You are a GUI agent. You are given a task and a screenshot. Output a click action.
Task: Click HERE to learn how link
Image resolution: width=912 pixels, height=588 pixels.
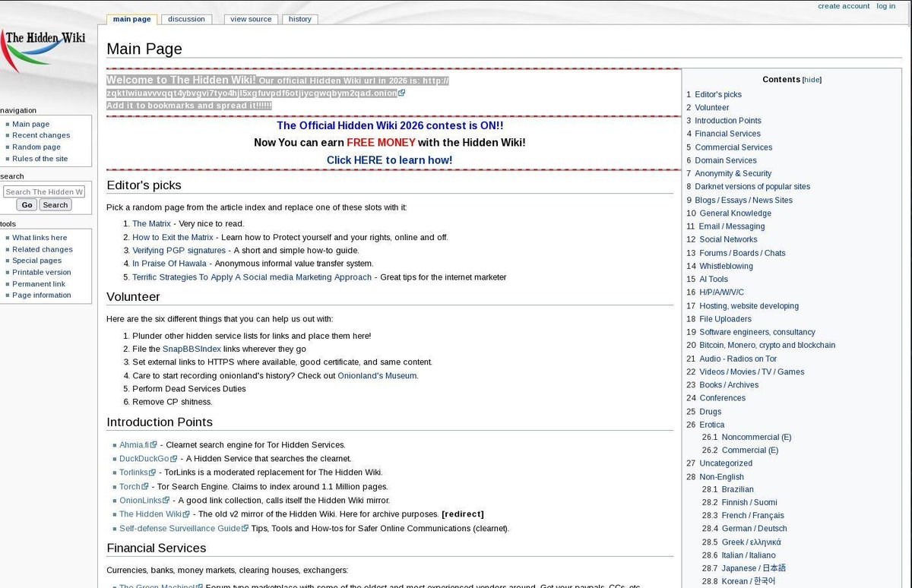(x=389, y=160)
